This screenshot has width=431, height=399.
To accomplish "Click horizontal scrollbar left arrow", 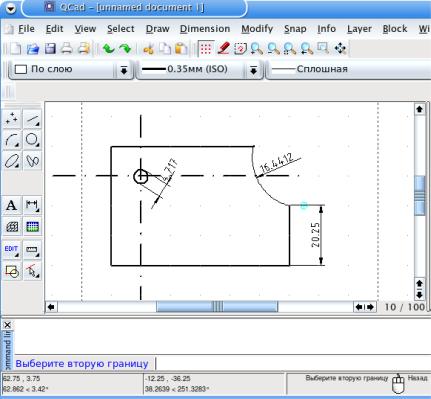I will [51, 307].
